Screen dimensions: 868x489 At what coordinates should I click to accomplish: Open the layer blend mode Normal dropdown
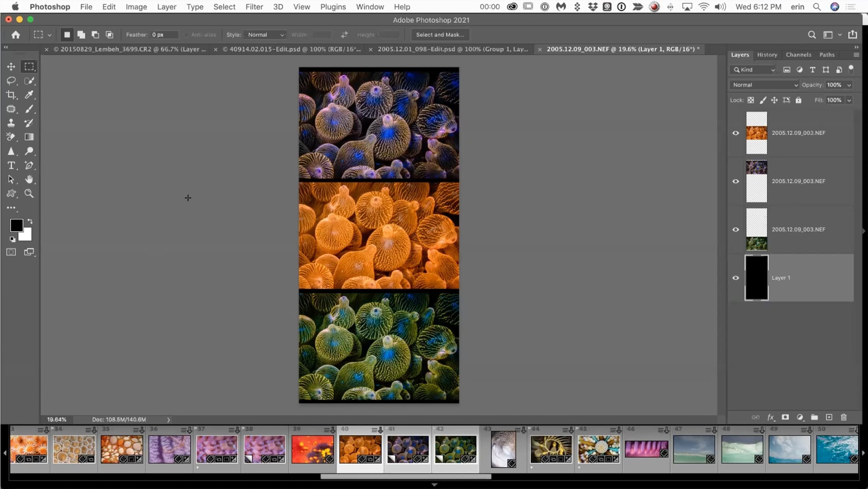point(764,85)
